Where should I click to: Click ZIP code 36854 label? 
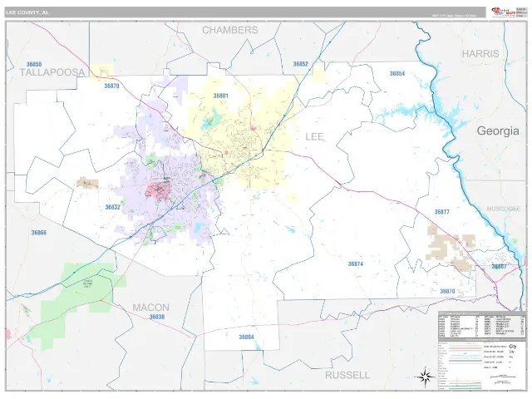coord(397,73)
